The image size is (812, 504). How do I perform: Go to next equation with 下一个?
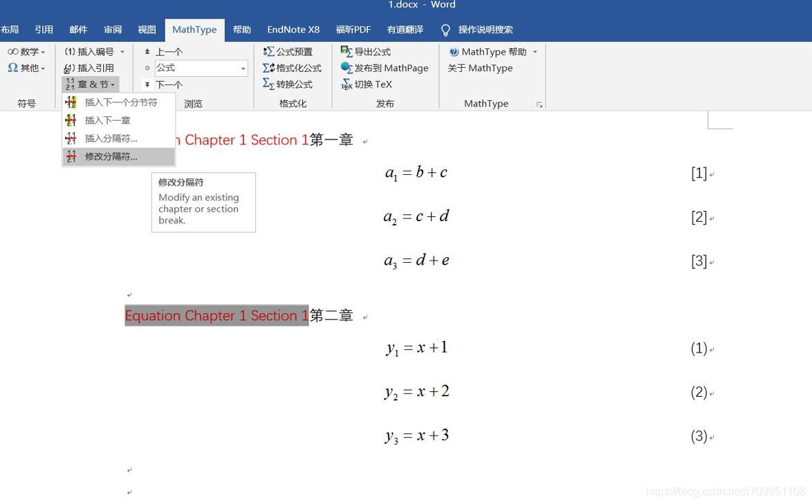pos(163,85)
